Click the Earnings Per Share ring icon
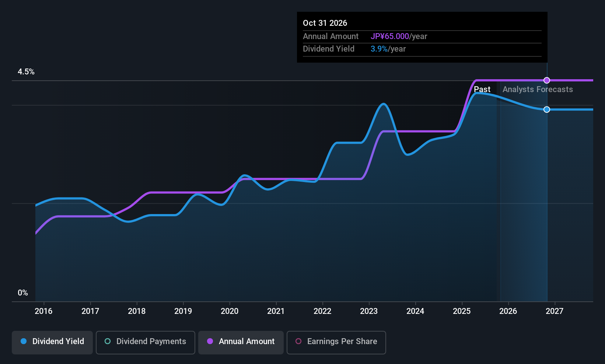The image size is (605, 364). coord(298,342)
